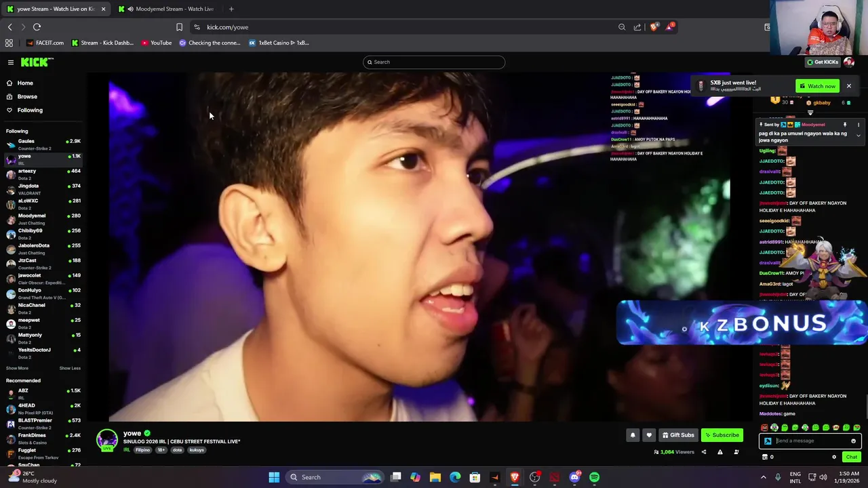Focus the Send a message chat box
This screenshot has width=868, height=488.
click(x=810, y=441)
